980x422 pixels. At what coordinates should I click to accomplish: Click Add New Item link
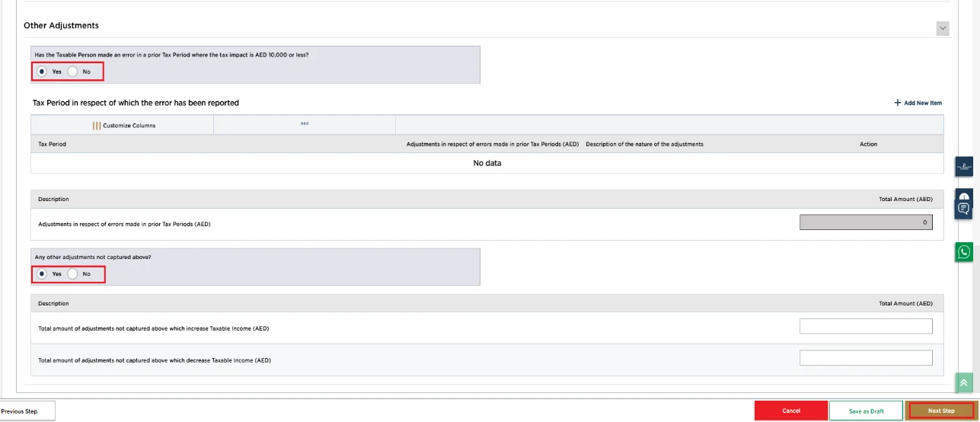[x=918, y=103]
